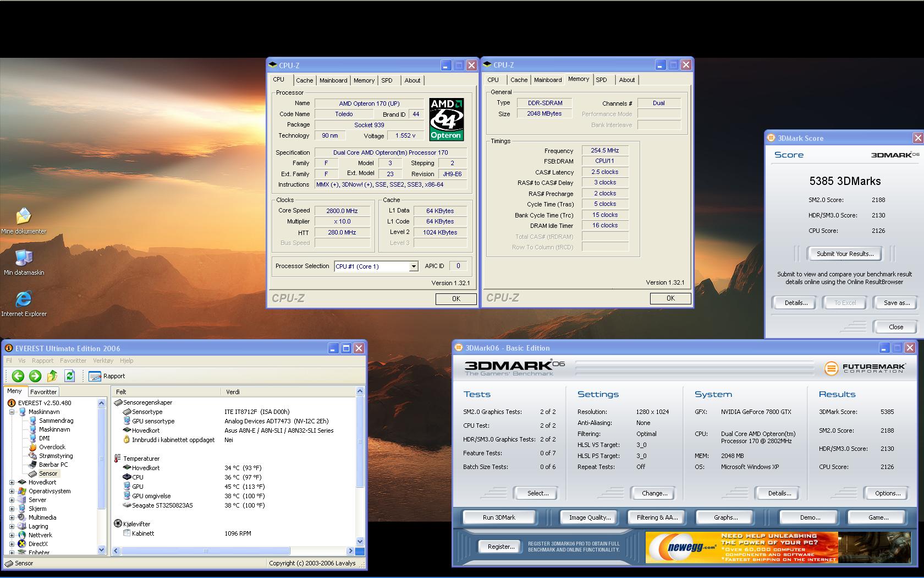Click Save as button in 3DMark Score
Image resolution: width=924 pixels, height=578 pixels.
tap(897, 303)
